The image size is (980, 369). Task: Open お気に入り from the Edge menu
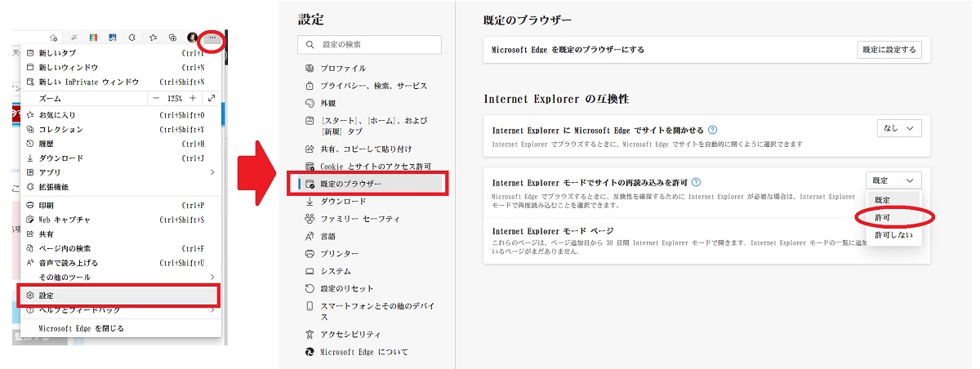coord(120,115)
